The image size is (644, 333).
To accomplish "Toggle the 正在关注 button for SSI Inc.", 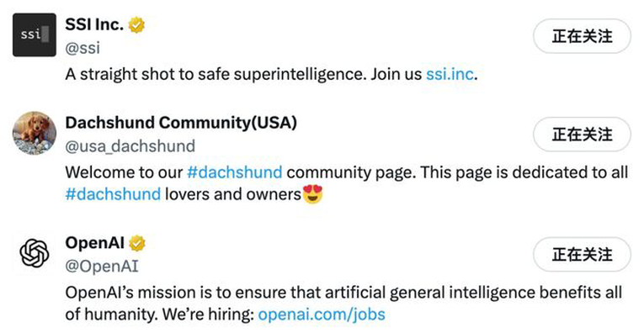I will click(x=582, y=36).
